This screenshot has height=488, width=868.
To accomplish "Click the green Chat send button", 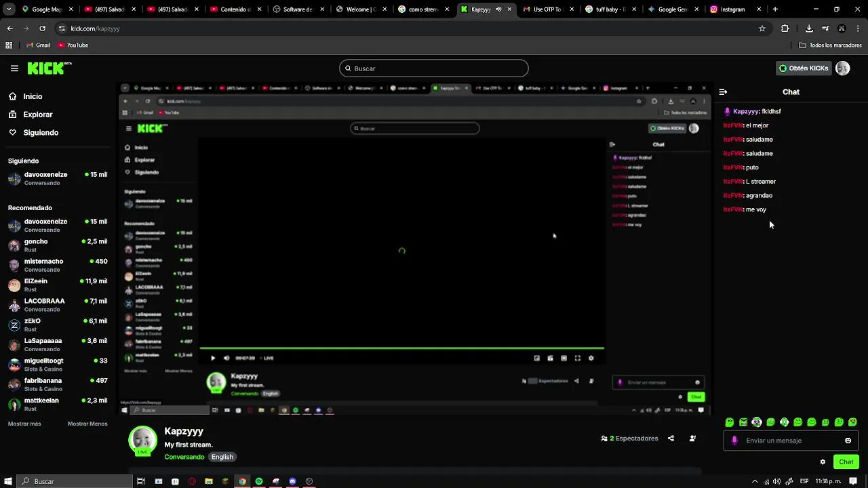I will tap(846, 462).
